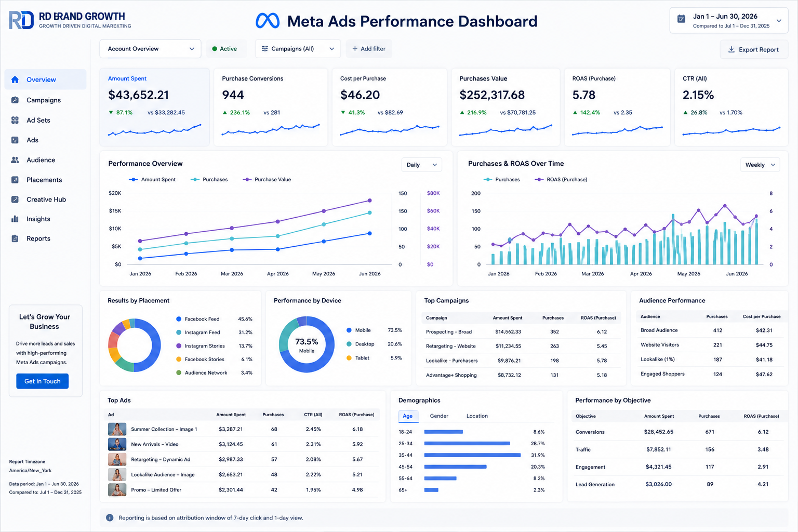Switch to the Location demographics tab
This screenshot has width=798, height=532.
click(x=477, y=416)
